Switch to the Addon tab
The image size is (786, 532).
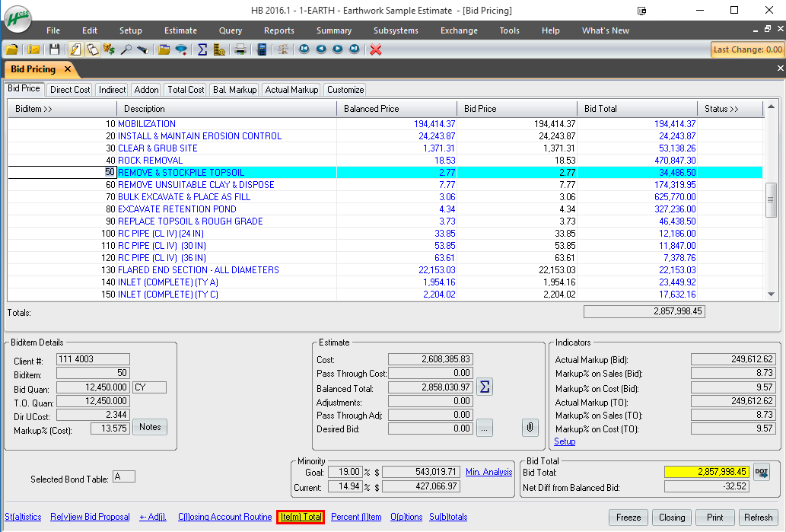(146, 90)
